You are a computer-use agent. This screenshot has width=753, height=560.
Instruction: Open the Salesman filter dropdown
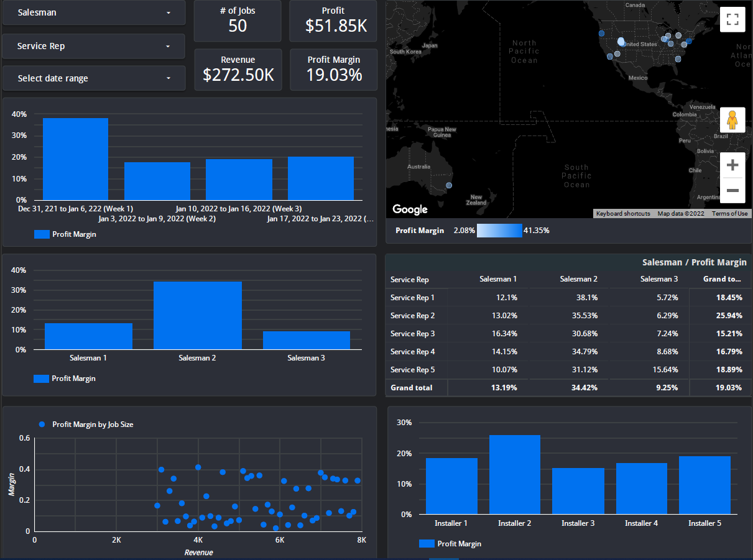tap(94, 12)
